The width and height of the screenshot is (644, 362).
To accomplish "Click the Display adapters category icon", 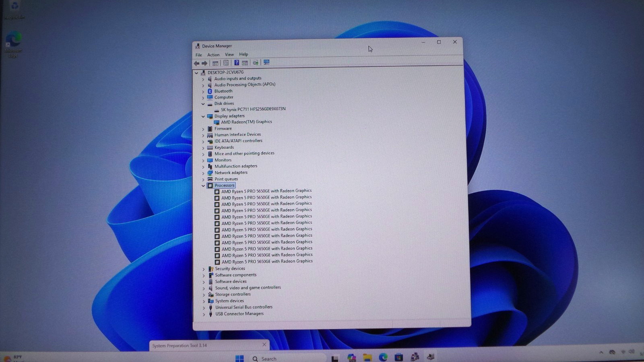I will coord(210,116).
